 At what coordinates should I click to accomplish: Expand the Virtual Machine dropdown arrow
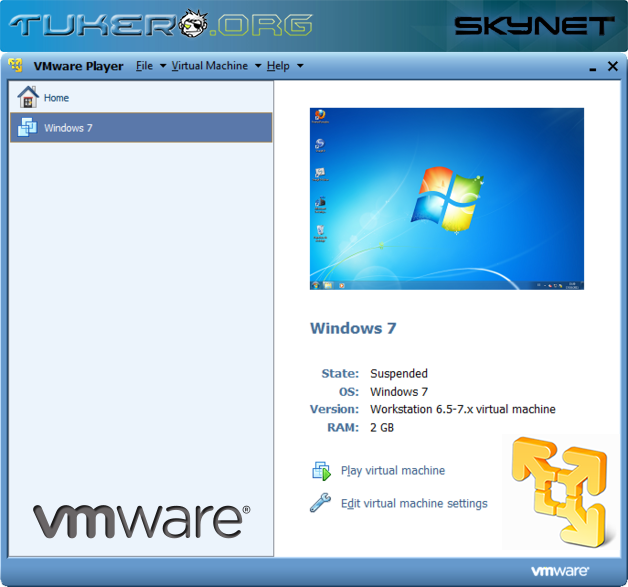click(258, 66)
